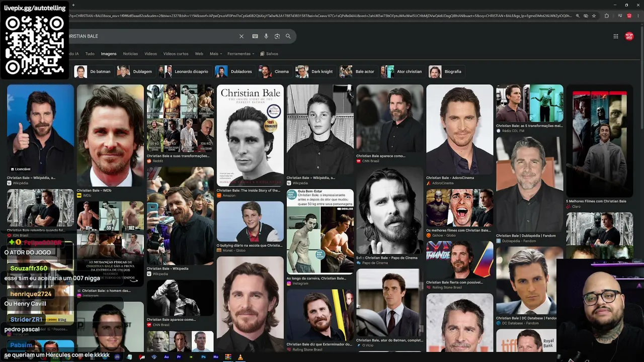644x362 pixels.
Task: Click the CHRISTIAN BALE search field
Action: click(151, 36)
